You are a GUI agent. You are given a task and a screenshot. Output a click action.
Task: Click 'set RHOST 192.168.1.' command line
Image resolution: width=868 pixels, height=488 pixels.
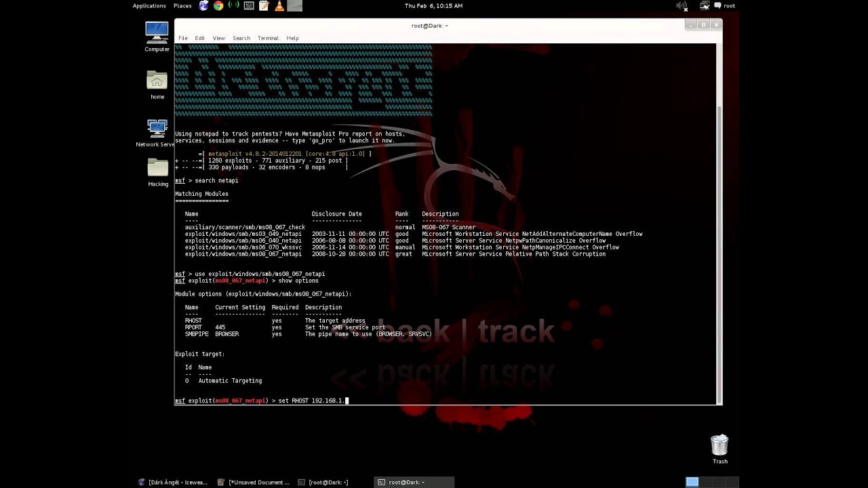pos(311,401)
